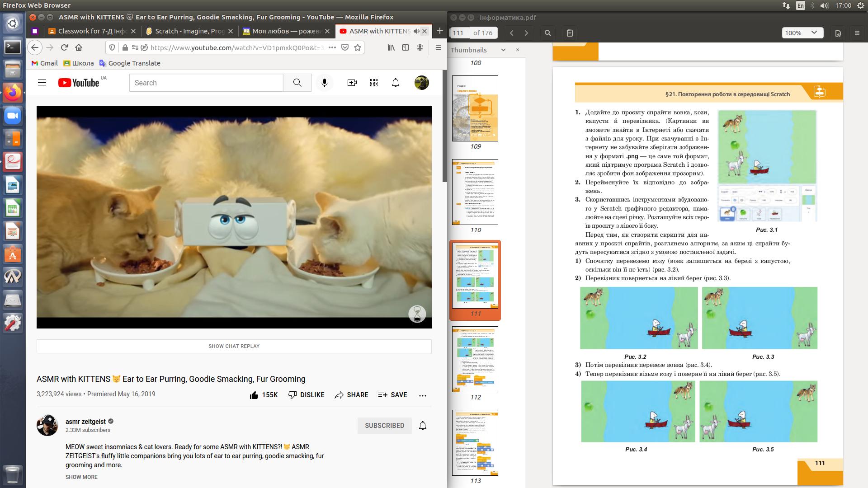Open YouTube create video icon
Image resolution: width=868 pixels, height=488 pixels.
click(x=352, y=83)
